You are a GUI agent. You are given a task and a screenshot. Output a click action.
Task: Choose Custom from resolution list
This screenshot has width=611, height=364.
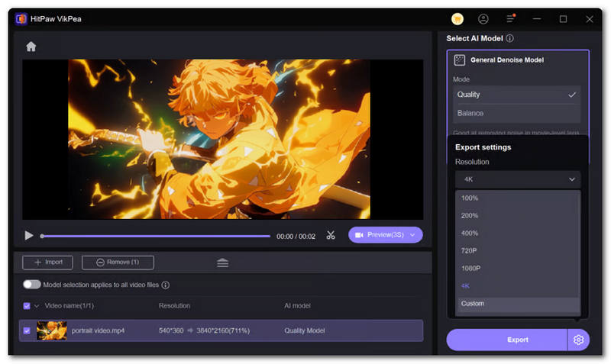[x=473, y=304]
